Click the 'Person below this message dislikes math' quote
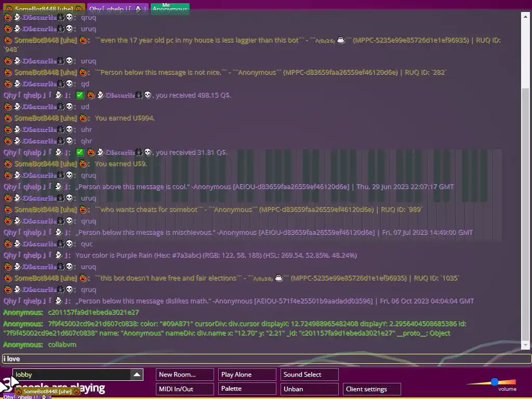The height and width of the screenshot is (399, 532). pyautogui.click(x=274, y=301)
